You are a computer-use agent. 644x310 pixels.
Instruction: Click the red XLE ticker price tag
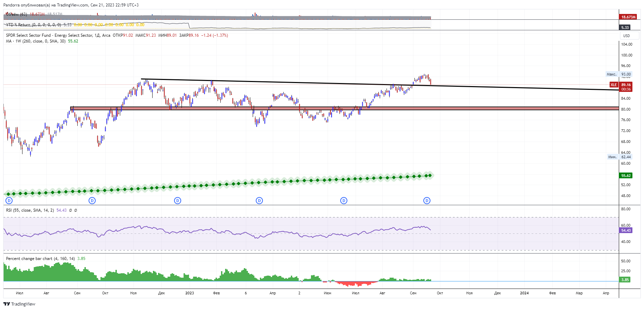point(613,85)
